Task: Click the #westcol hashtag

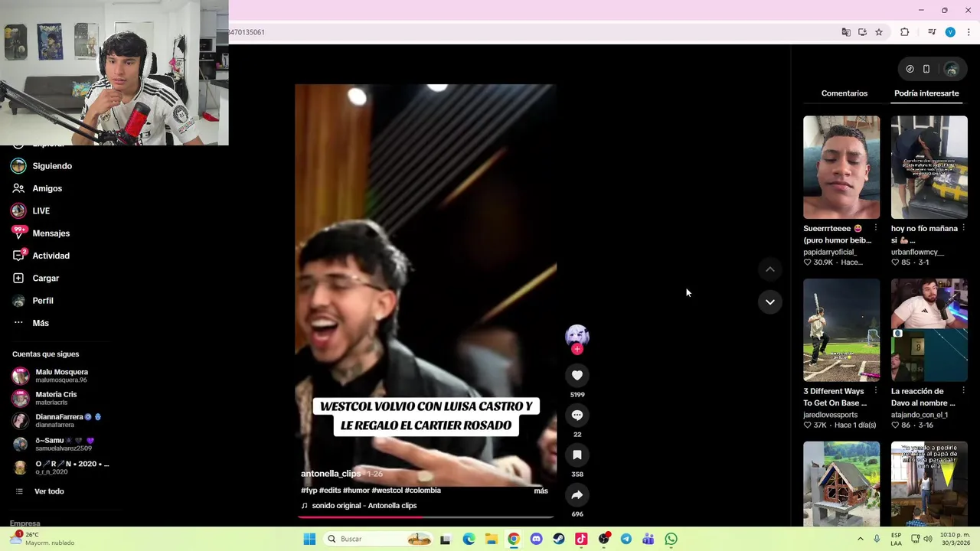Action: pos(387,491)
